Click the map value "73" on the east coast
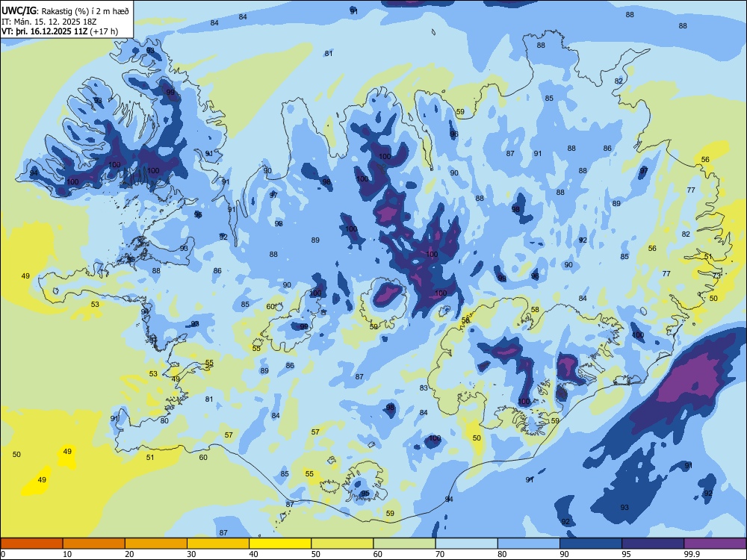Viewport: 747px width, 560px height. point(716,276)
